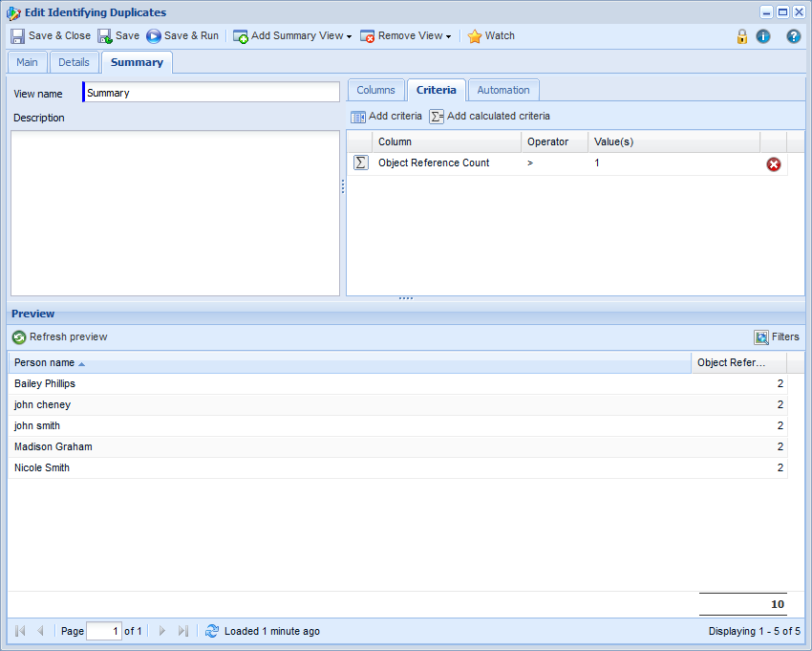812x651 pixels.
Task: Click the > operator cell
Action: [555, 163]
